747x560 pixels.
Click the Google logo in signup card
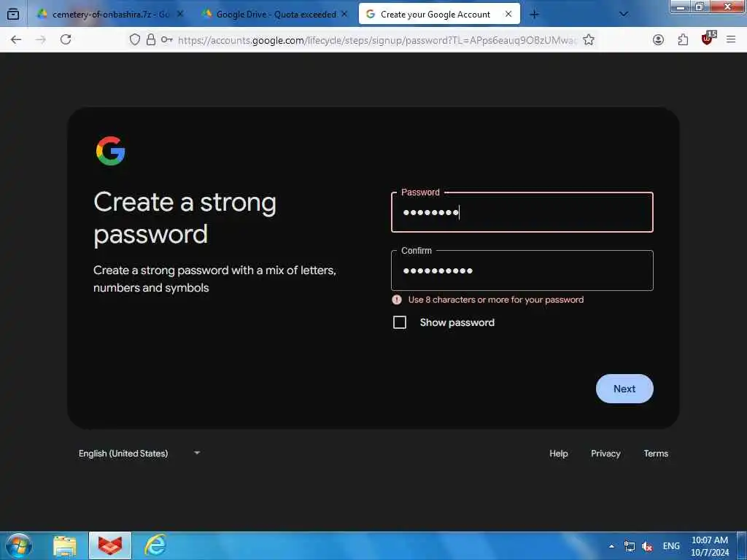click(111, 151)
